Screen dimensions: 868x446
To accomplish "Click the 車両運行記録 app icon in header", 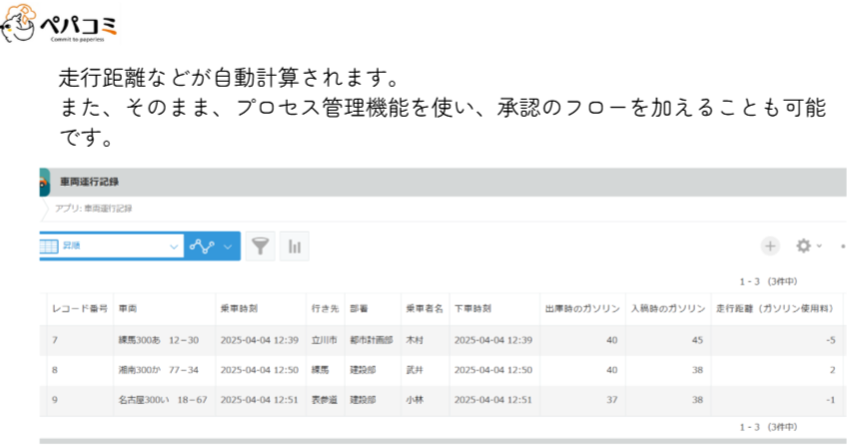I will tap(44, 182).
